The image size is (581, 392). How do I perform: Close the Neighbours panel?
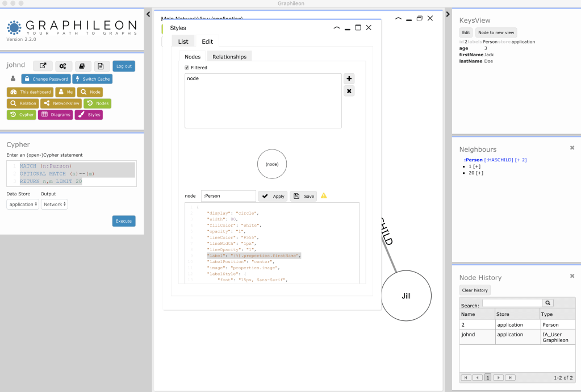pos(572,148)
